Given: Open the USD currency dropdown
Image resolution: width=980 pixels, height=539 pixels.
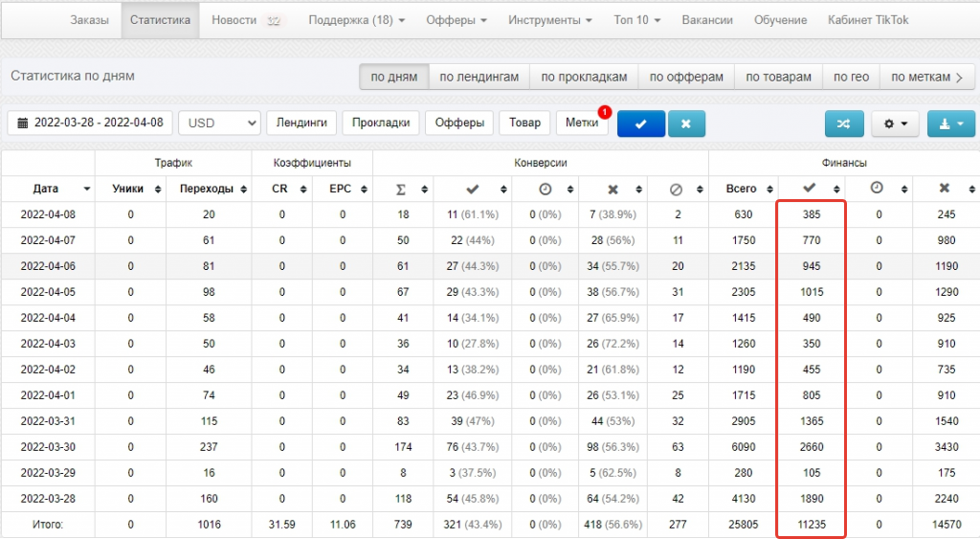Looking at the screenshot, I should (x=219, y=123).
